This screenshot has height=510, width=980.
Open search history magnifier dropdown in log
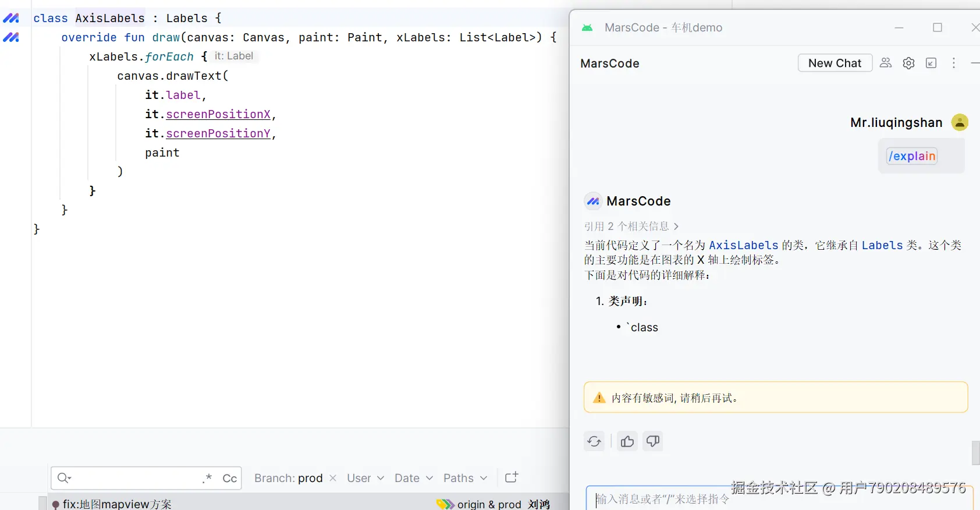[64, 478]
